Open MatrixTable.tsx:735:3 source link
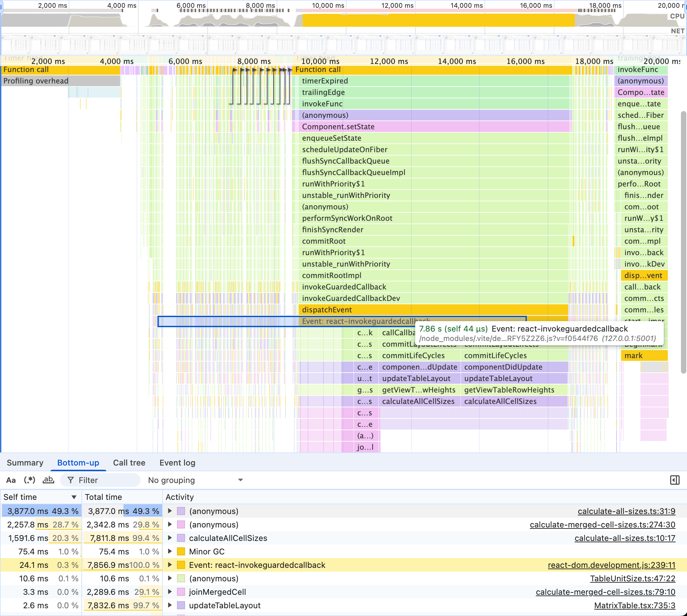687x616 pixels. [x=635, y=605]
